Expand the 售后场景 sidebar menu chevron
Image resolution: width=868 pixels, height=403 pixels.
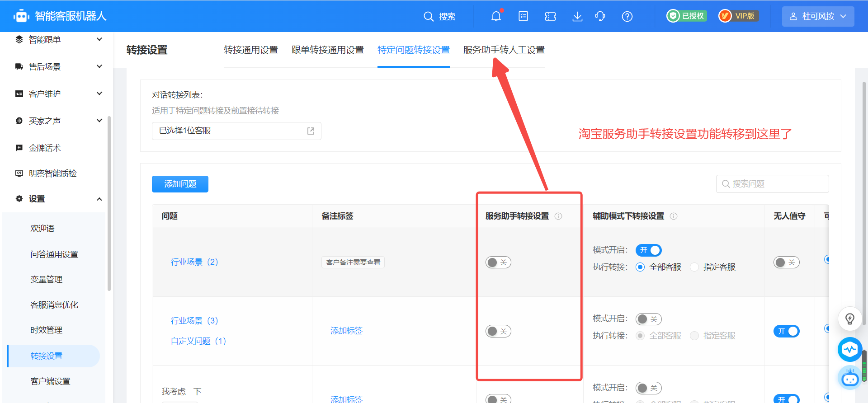coord(99,66)
